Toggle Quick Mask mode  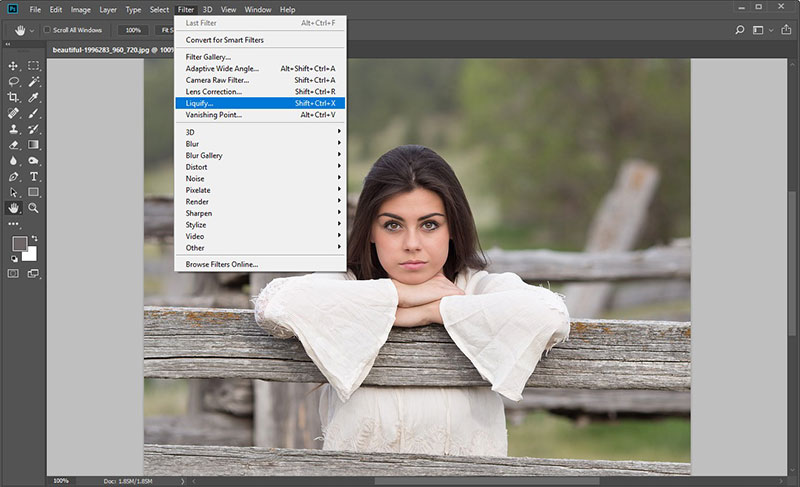(13, 273)
